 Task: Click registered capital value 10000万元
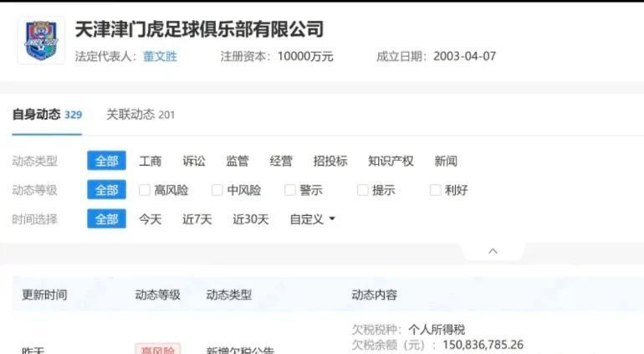[305, 56]
